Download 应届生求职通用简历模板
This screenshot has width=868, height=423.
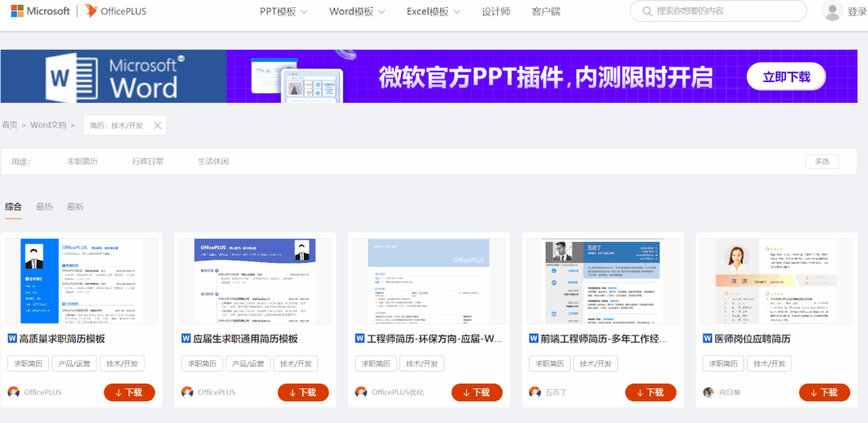(303, 392)
